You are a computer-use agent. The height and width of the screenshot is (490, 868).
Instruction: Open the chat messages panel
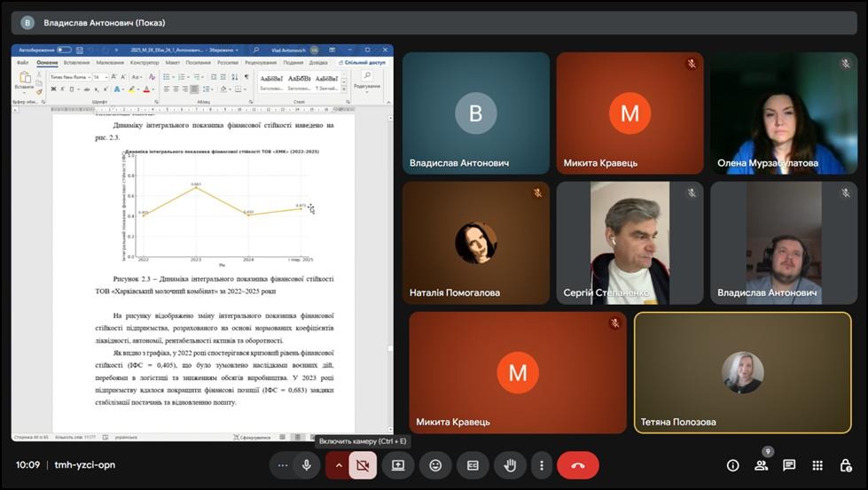789,465
